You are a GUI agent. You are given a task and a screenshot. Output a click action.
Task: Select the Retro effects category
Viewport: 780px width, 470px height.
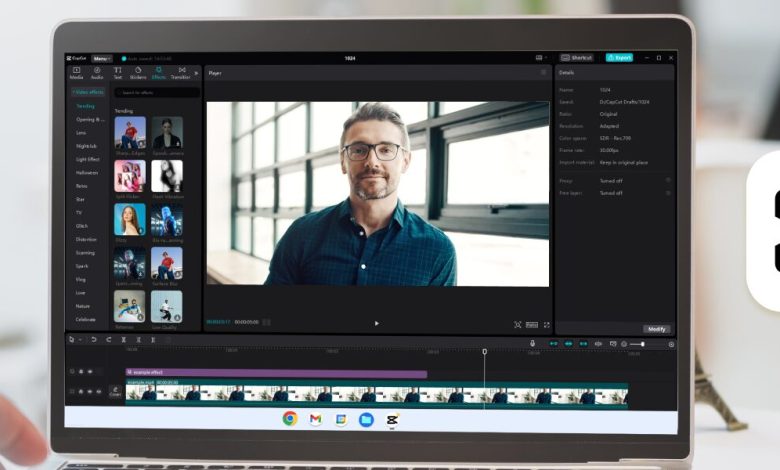[x=81, y=186]
